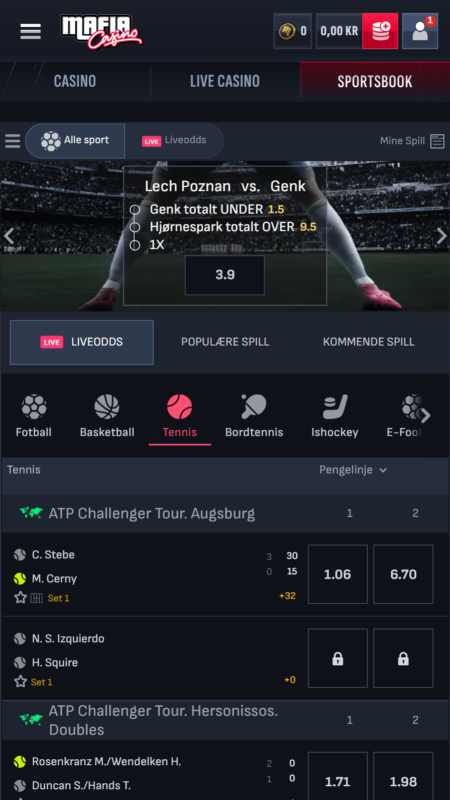Select the Fotball sport icon
The image size is (450, 800).
tap(34, 416)
